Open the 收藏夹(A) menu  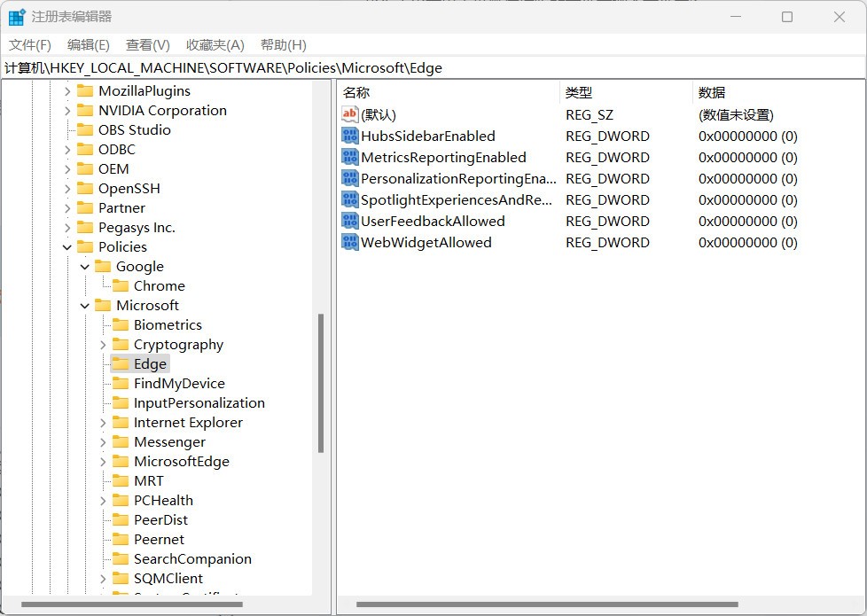click(x=215, y=45)
